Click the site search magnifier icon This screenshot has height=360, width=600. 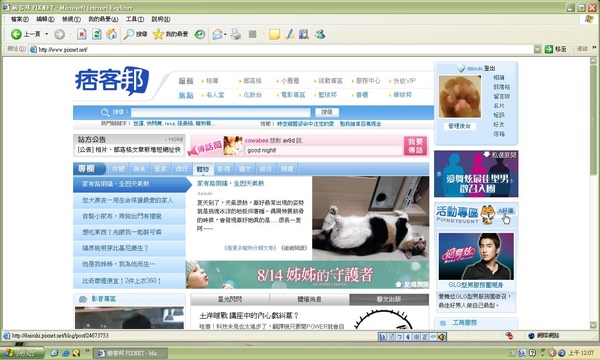click(x=105, y=112)
